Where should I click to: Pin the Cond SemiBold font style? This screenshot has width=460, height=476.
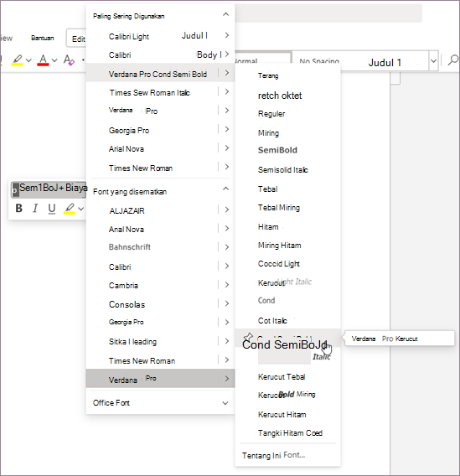[x=248, y=337]
